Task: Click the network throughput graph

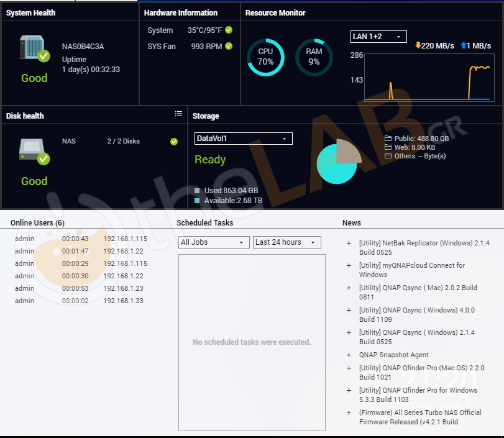Action: tap(429, 78)
